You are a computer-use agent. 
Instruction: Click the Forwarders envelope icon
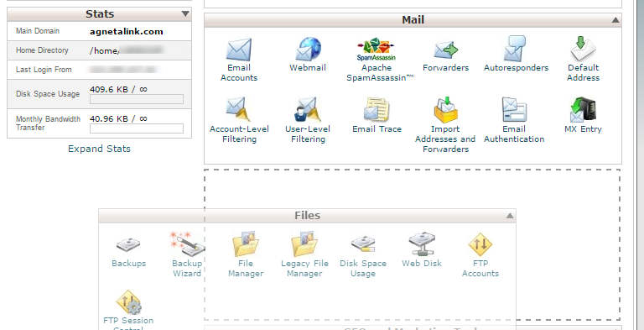point(445,50)
